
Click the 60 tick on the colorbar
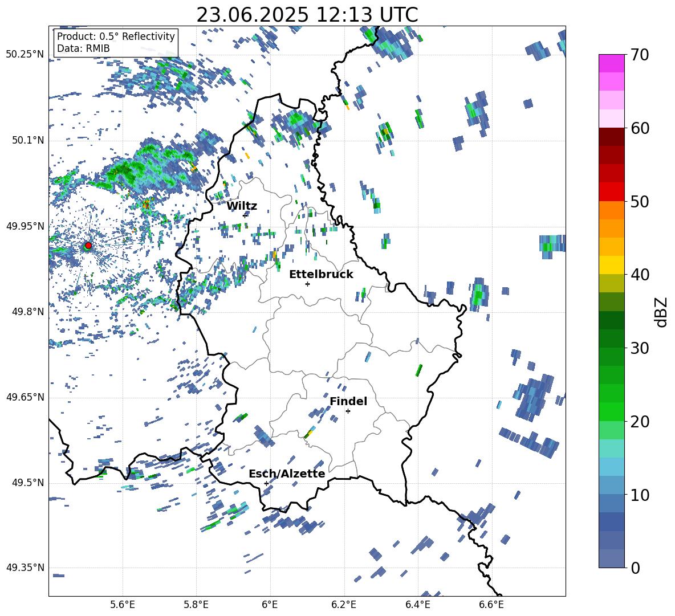point(640,128)
